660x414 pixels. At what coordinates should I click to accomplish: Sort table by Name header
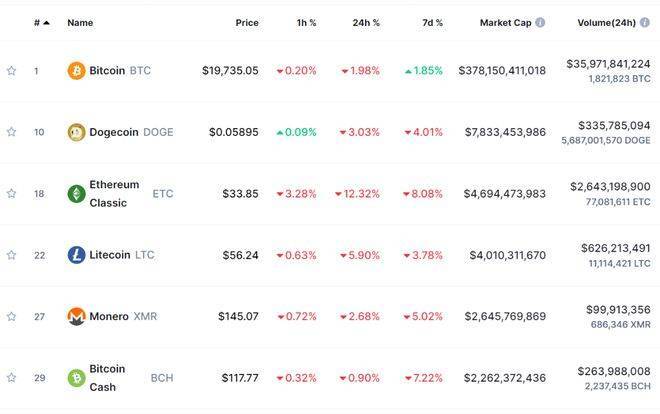[x=80, y=22]
